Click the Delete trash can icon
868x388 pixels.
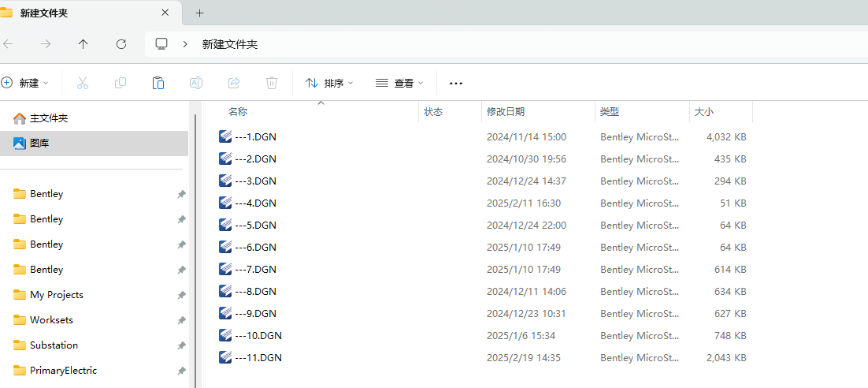pyautogui.click(x=271, y=83)
